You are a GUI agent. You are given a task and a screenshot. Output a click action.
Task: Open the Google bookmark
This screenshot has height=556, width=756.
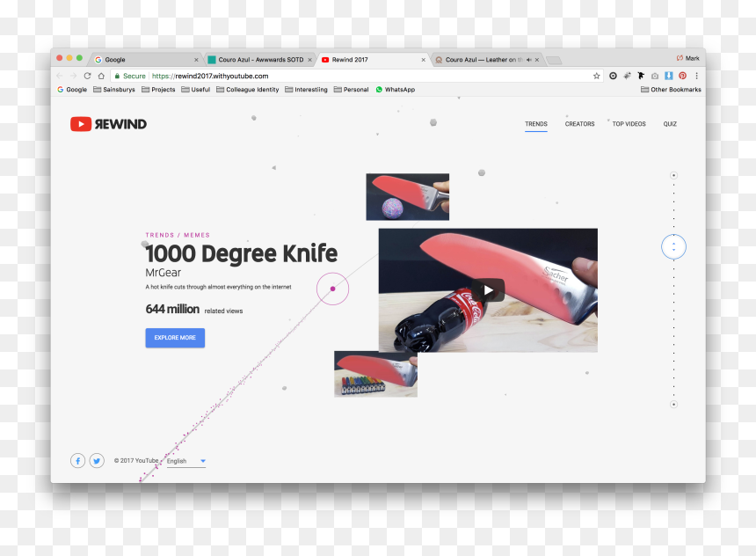pyautogui.click(x=72, y=89)
